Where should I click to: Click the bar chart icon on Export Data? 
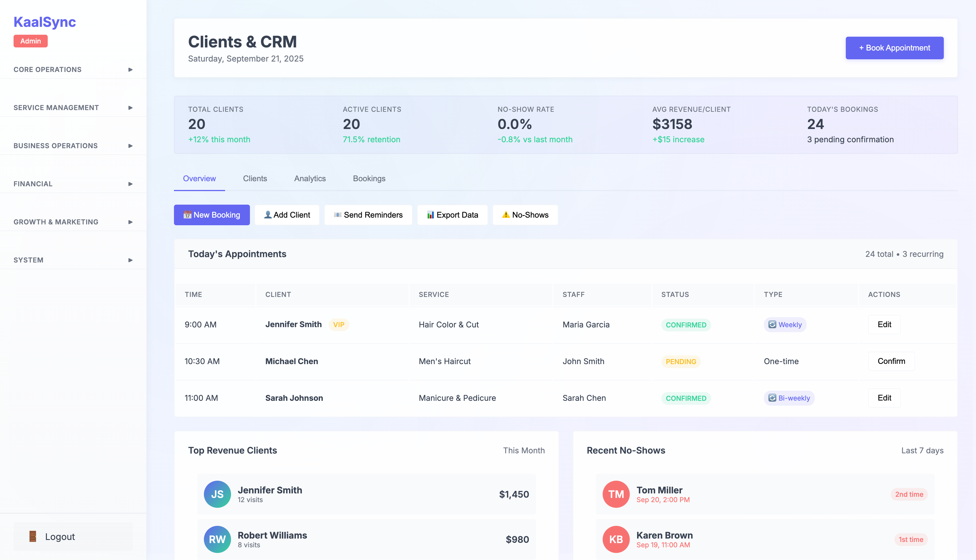[430, 215]
